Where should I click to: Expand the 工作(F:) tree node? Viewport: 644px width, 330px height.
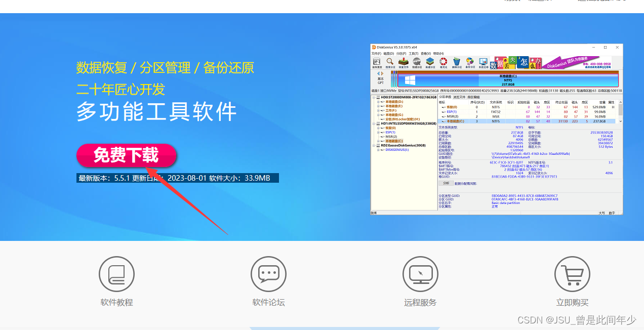pyautogui.click(x=378, y=110)
